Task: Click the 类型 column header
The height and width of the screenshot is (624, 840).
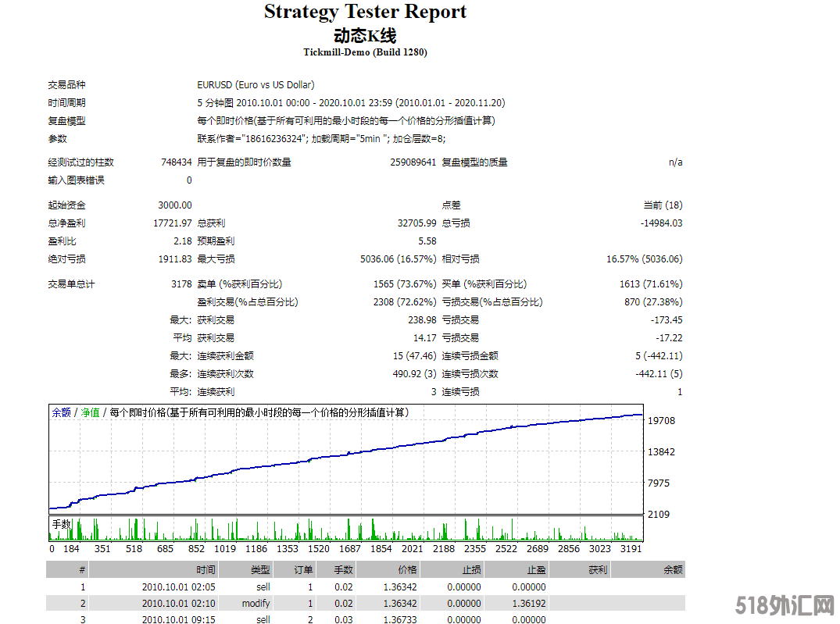Action: 260,570
